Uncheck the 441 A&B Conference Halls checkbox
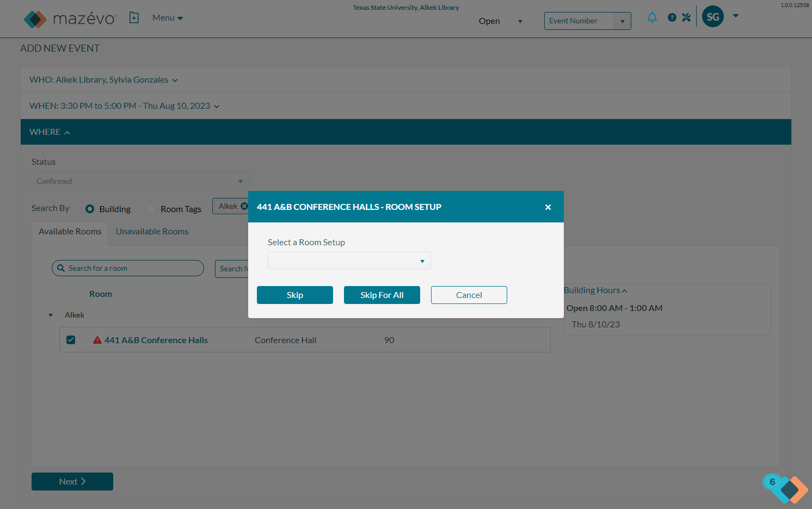 point(71,340)
